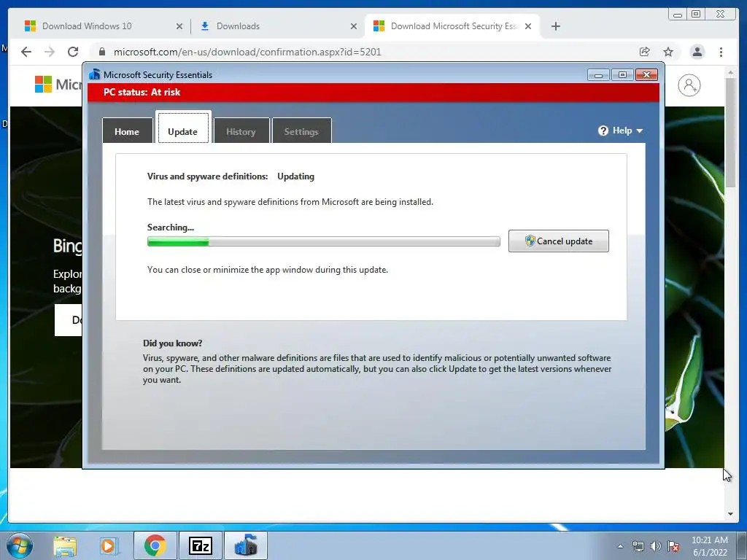This screenshot has height=560, width=747.
Task: Click the volume speaker tray icon
Action: click(656, 546)
